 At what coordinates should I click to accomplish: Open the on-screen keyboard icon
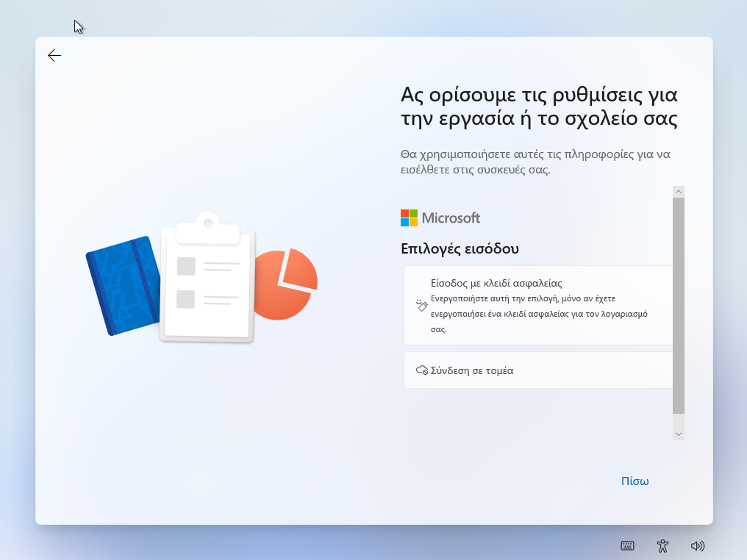(627, 546)
